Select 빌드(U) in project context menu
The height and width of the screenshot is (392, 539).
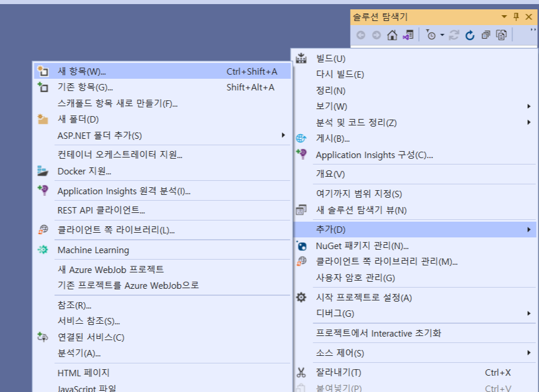(x=415, y=58)
